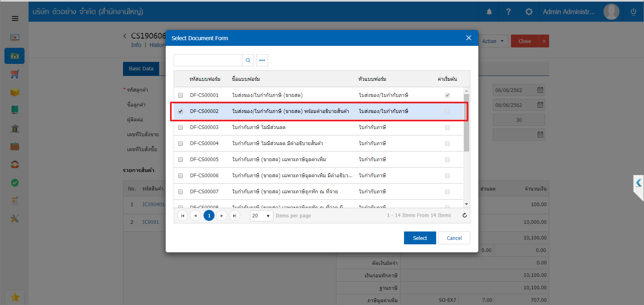Check the DF-CS00005 row checkbox
Image resolution: width=644 pixels, height=305 pixels.
point(180,160)
